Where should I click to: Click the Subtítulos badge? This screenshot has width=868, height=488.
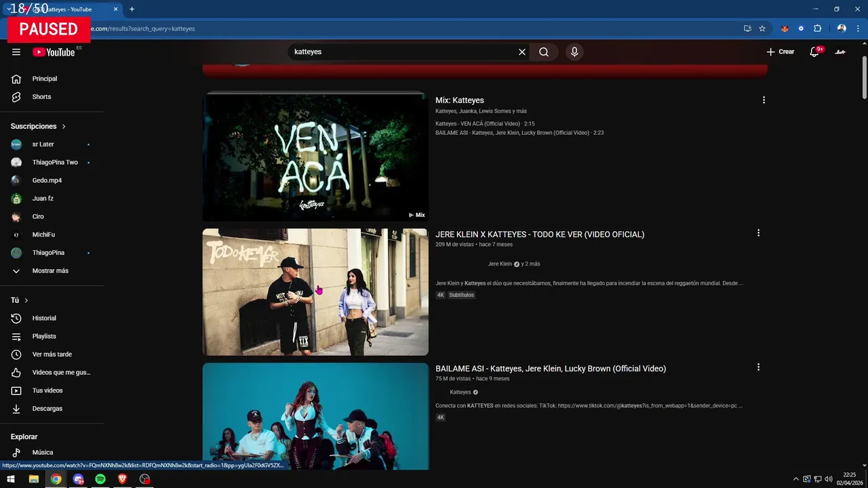click(461, 296)
